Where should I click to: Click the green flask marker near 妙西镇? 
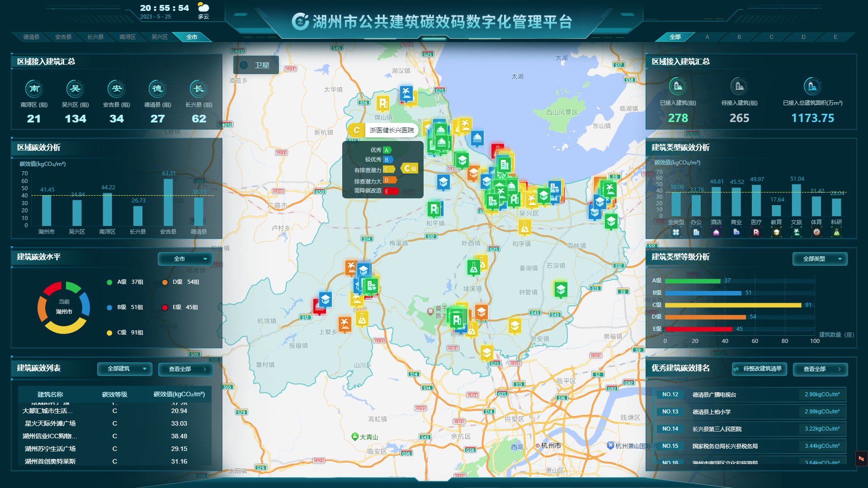point(473,268)
